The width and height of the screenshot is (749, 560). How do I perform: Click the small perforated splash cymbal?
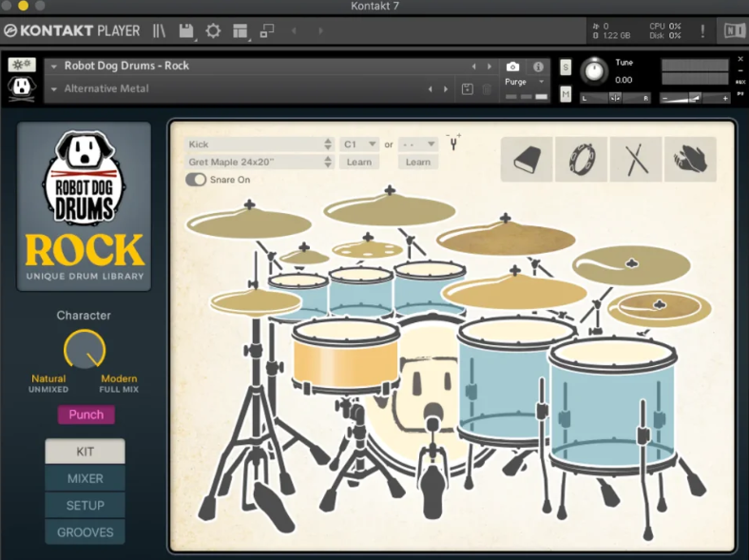367,248
